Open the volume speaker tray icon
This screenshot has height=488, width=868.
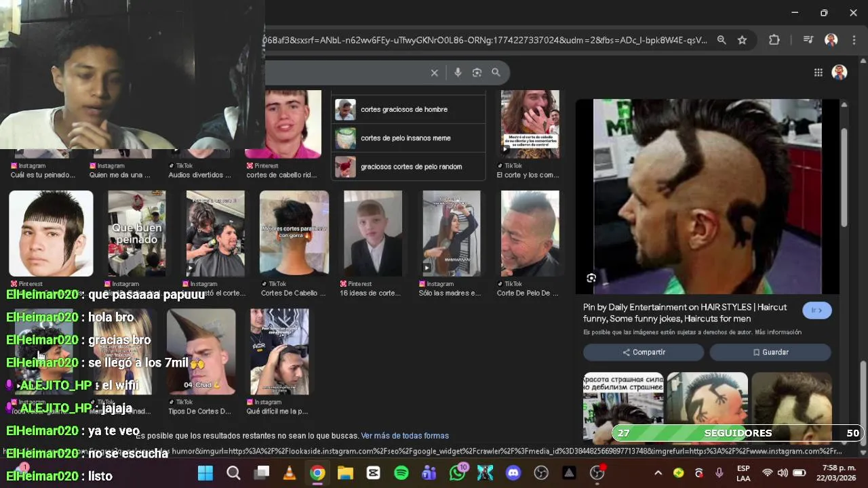(783, 473)
